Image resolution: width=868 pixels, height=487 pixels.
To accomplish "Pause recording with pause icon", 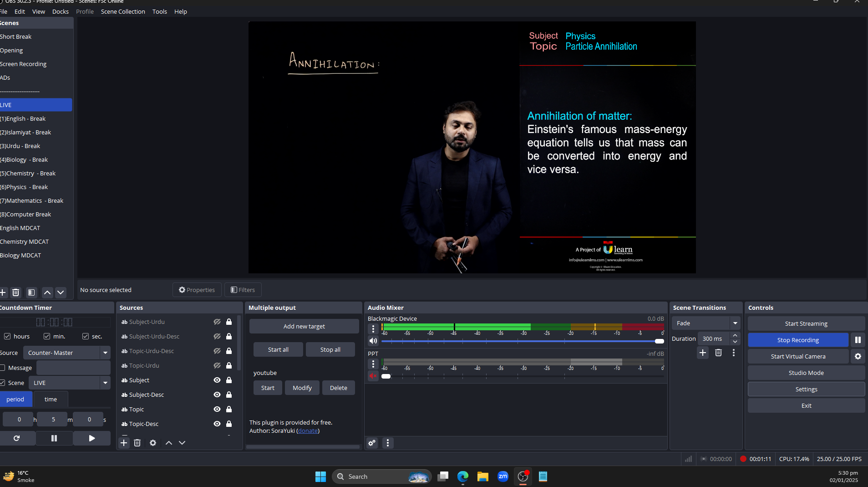I will (x=858, y=340).
